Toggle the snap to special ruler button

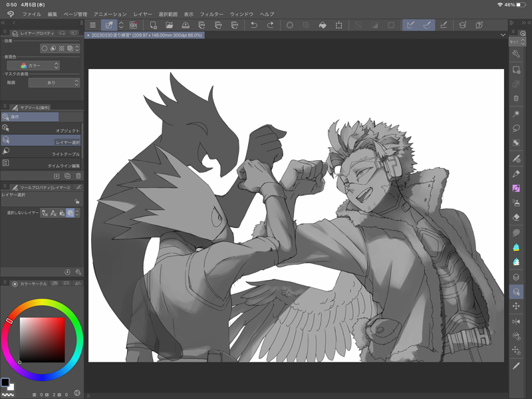tap(427, 25)
